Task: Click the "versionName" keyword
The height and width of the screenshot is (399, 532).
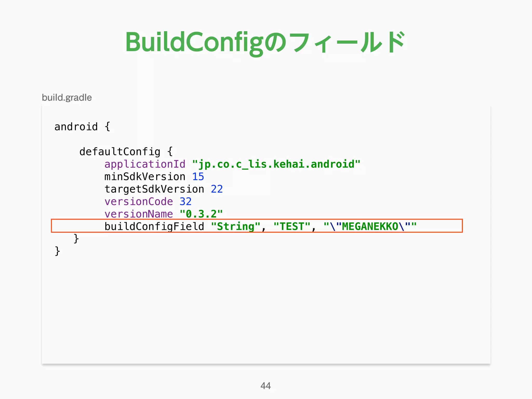Action: [x=139, y=214]
